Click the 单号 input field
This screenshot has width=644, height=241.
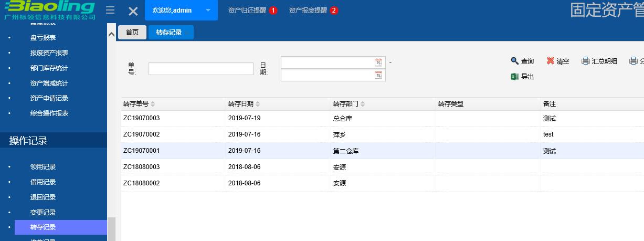pos(200,69)
